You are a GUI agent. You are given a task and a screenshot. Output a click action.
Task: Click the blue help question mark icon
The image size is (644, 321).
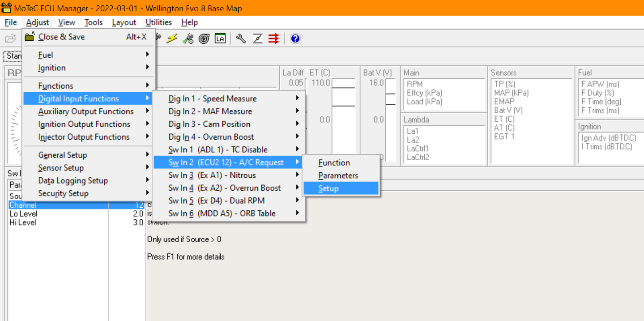point(295,39)
